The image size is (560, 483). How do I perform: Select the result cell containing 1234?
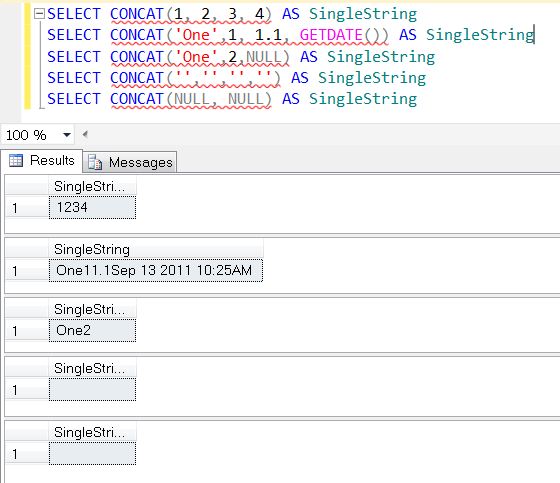point(92,207)
